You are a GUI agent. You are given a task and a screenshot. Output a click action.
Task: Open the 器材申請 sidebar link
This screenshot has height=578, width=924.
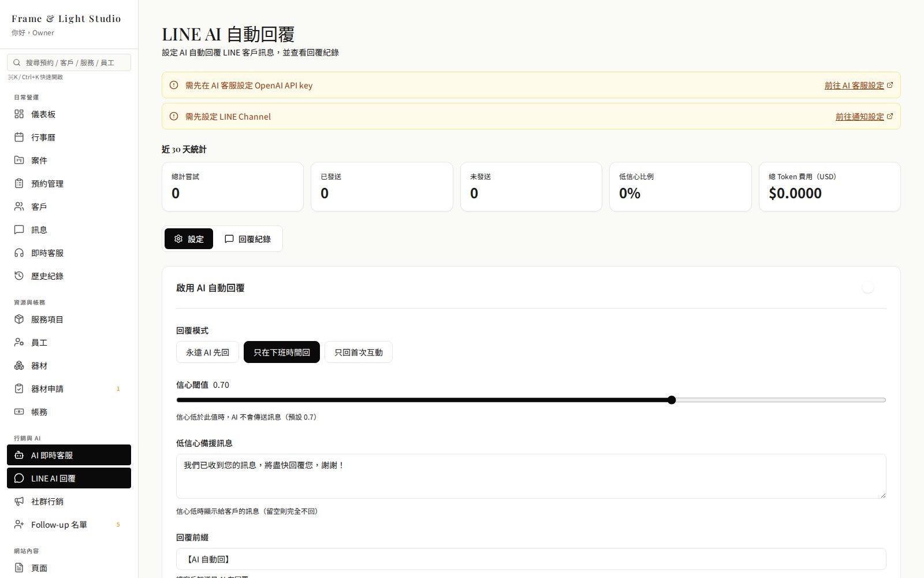(x=69, y=388)
